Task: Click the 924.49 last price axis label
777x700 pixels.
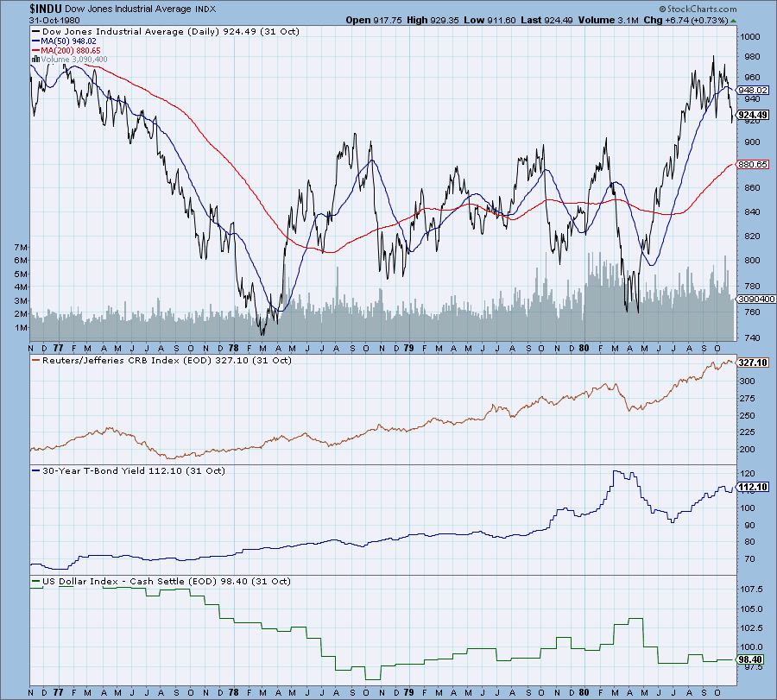Action: (x=753, y=115)
